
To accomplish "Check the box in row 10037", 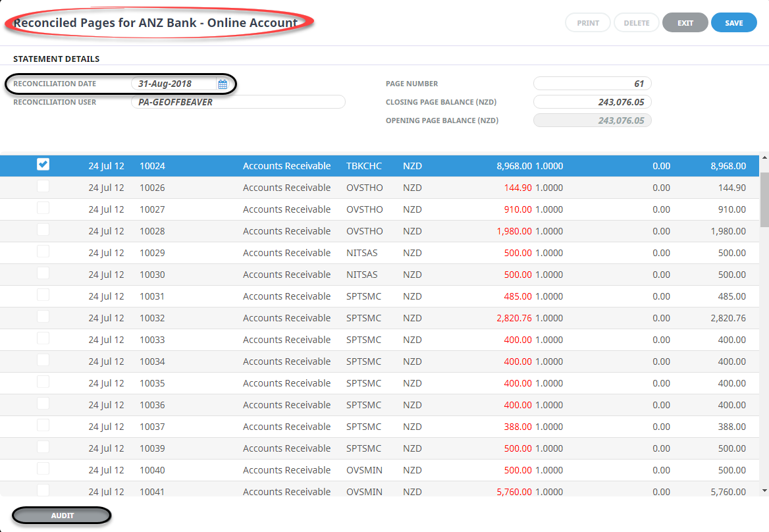I will (43, 425).
